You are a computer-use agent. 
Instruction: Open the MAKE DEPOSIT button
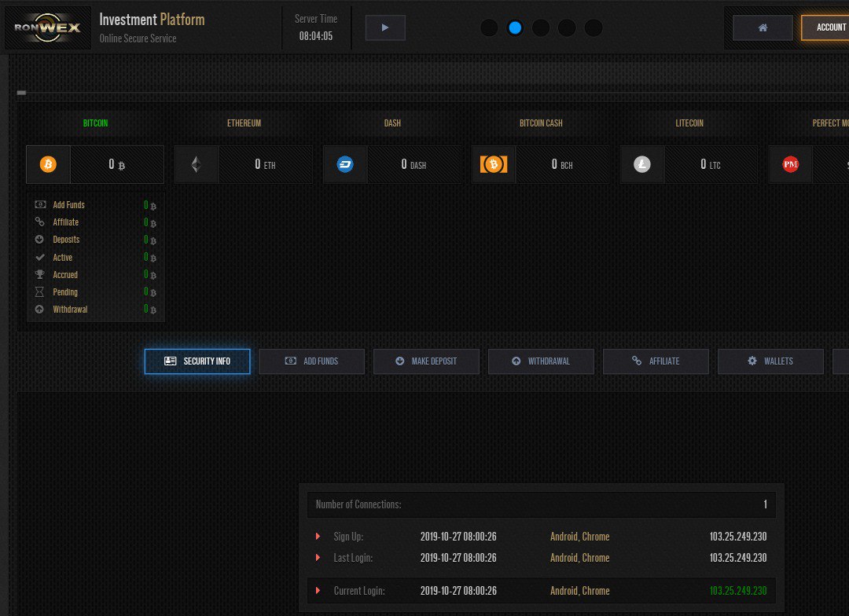(426, 361)
